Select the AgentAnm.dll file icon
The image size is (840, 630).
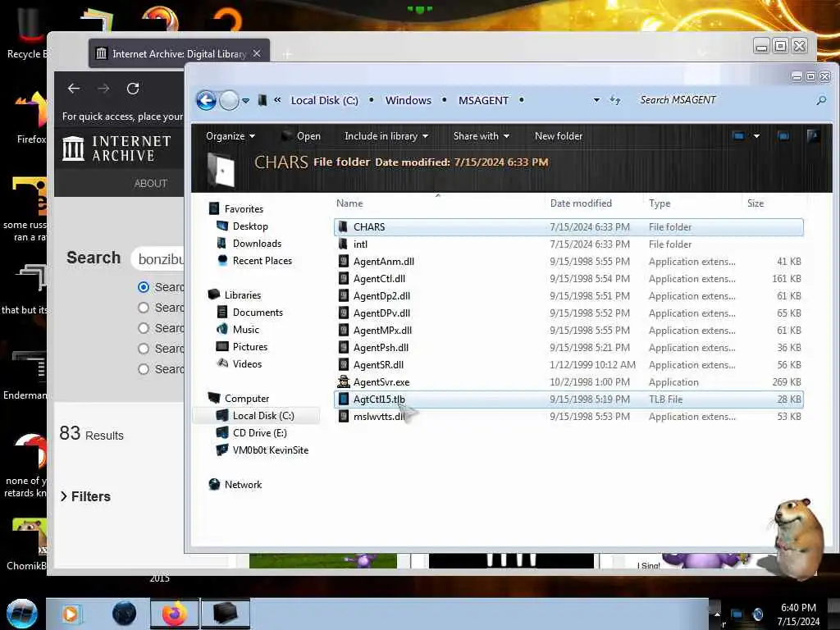tap(344, 262)
